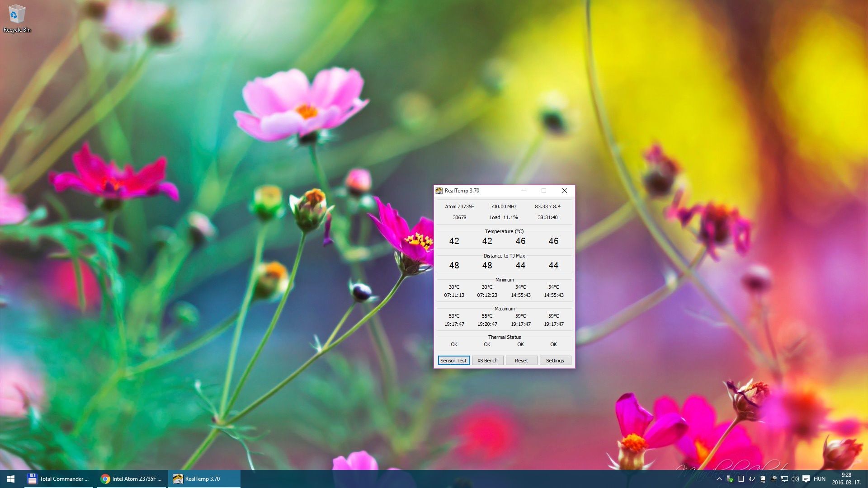Expand hidden system tray icons chevron

(x=719, y=479)
